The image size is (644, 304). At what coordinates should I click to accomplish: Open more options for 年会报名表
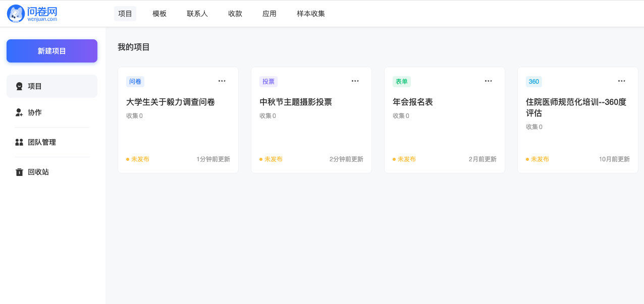point(489,81)
